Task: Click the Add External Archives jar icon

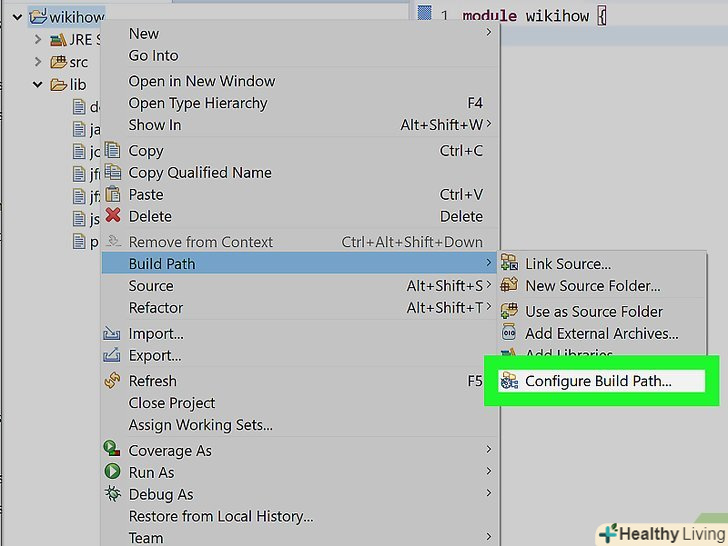Action: tap(509, 332)
